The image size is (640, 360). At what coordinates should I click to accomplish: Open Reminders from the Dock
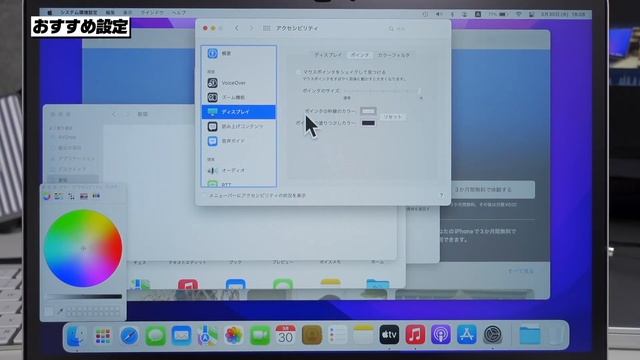pos(338,336)
